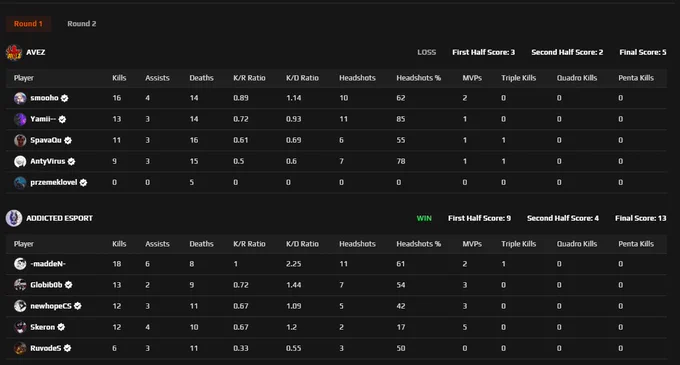
Task: Click the Kills header in AVEZ table
Action: pos(119,78)
